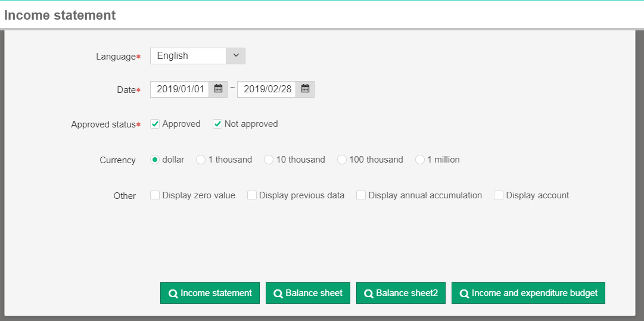Open the Balance sheet2 report
Screen dimensions: 644x321
400,293
